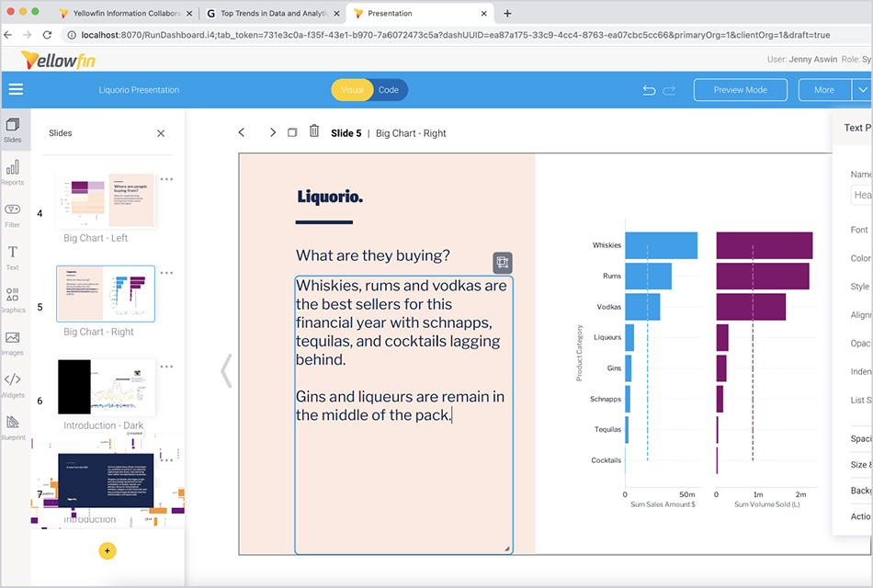The image size is (873, 588).
Task: Open the Filter sidebar icon
Action: [x=13, y=214]
